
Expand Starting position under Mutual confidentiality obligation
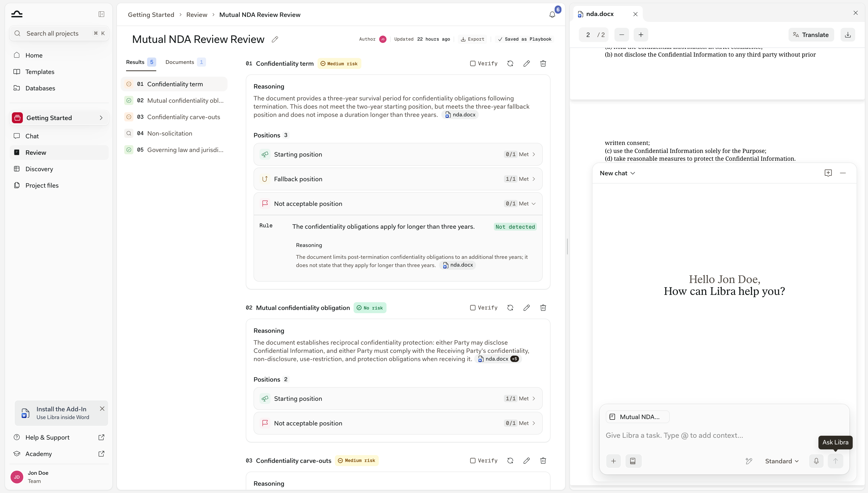[x=398, y=399]
